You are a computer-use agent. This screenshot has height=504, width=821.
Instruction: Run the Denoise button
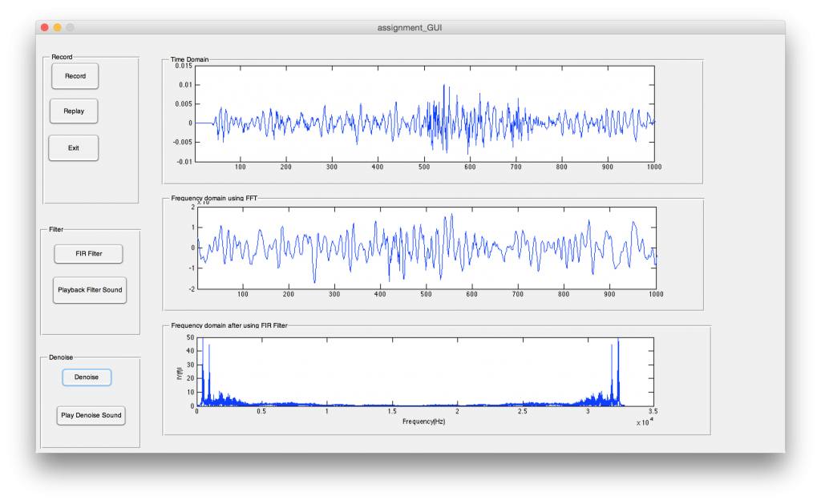point(87,377)
